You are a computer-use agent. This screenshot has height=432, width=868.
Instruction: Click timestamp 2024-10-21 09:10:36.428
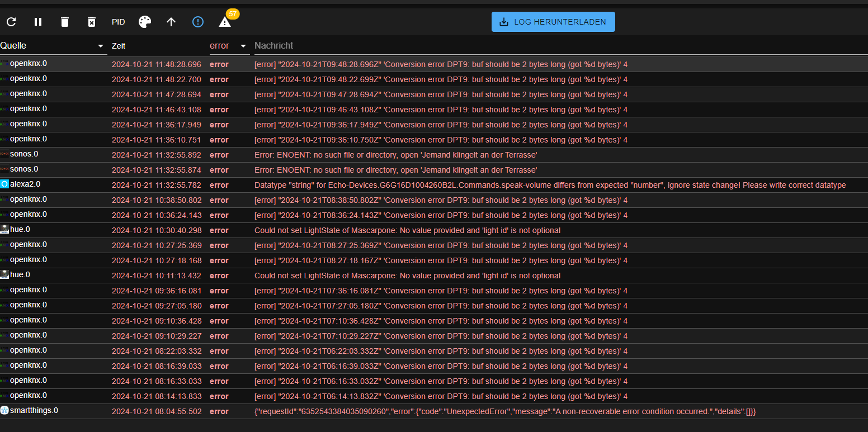click(157, 321)
